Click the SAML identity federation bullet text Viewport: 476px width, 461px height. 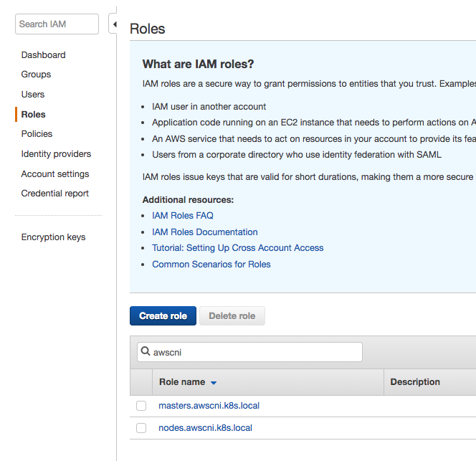297,155
